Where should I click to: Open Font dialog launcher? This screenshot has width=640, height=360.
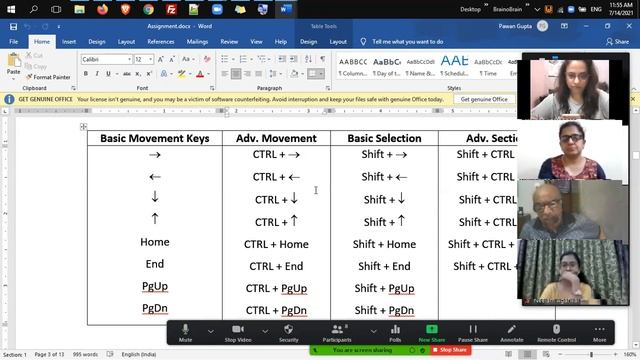pos(212,88)
